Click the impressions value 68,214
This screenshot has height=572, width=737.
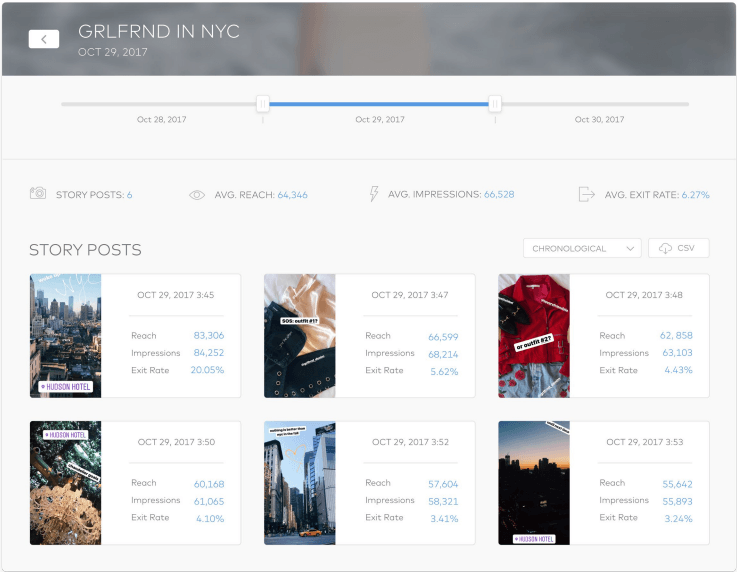click(443, 354)
